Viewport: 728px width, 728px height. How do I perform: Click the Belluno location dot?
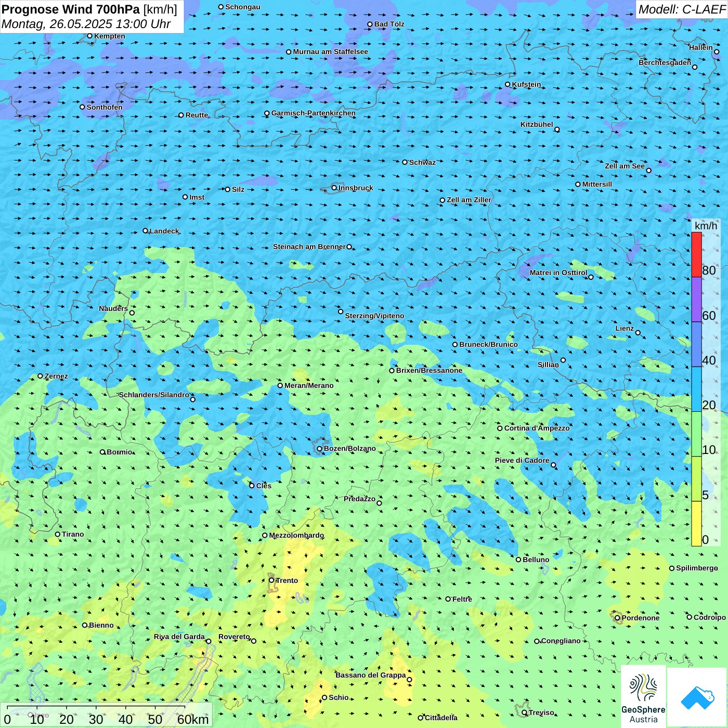518,560
